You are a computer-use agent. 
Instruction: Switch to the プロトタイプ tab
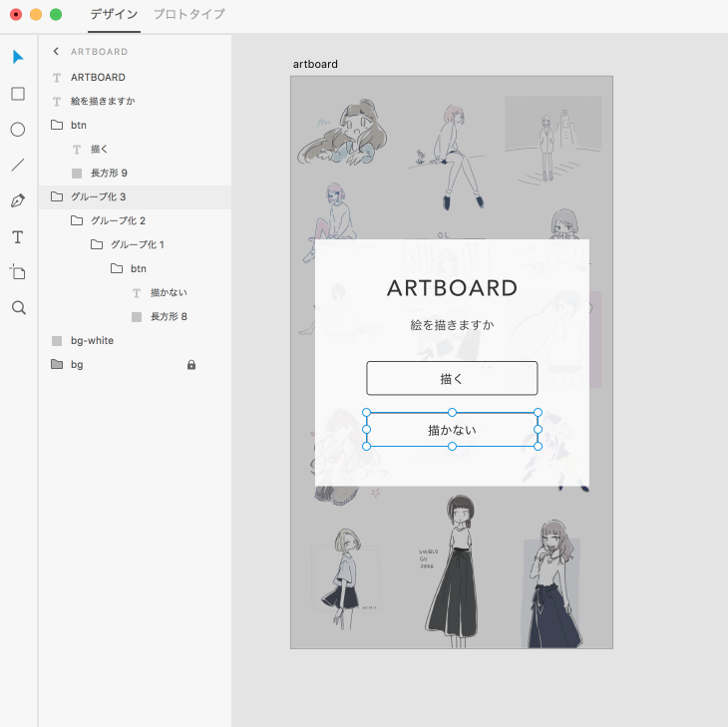pyautogui.click(x=188, y=14)
